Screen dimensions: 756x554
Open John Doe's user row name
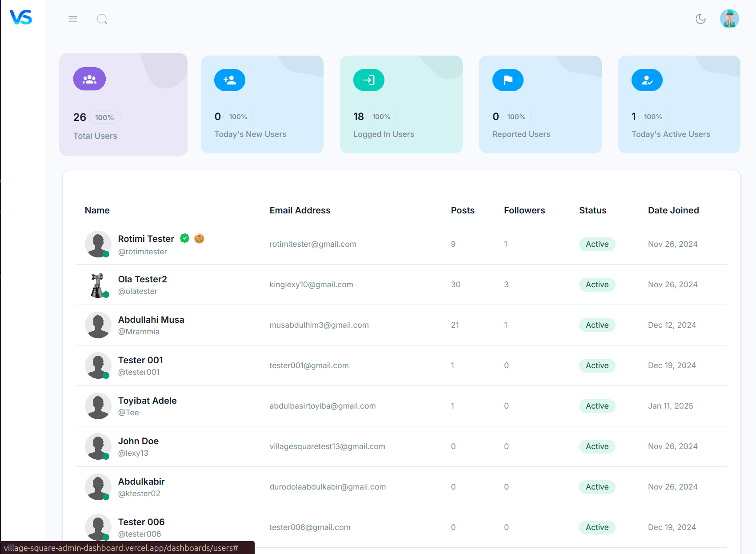coord(138,441)
